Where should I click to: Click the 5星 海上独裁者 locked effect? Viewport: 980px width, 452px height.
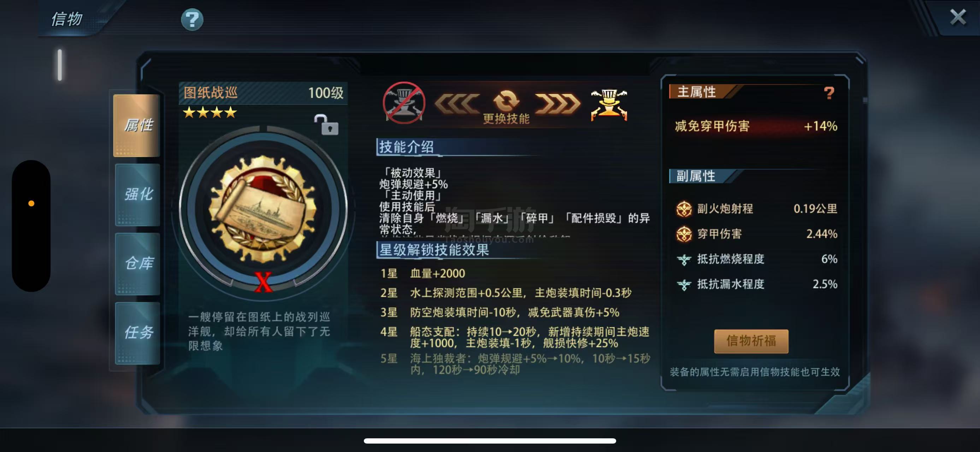[515, 364]
